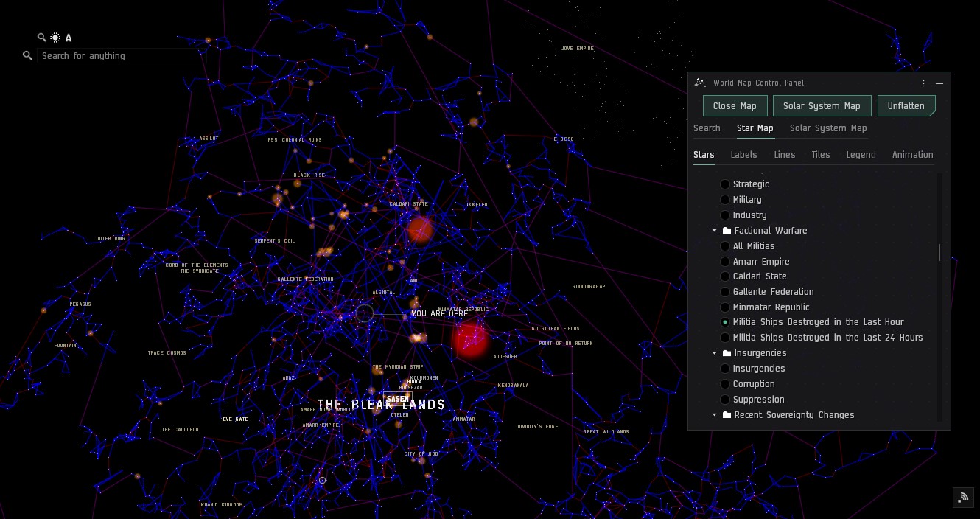Click the magnifier icon left of the search field
980x519 pixels.
28,55
